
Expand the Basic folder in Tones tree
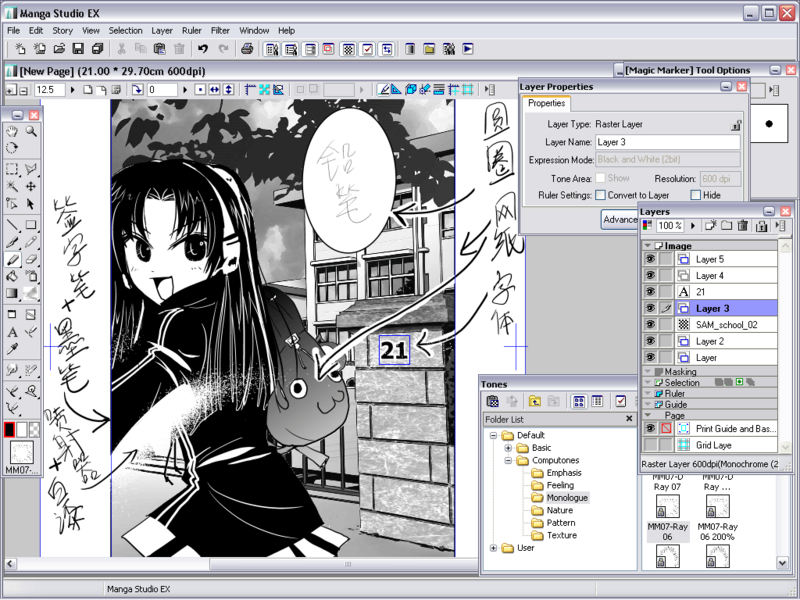coord(508,448)
